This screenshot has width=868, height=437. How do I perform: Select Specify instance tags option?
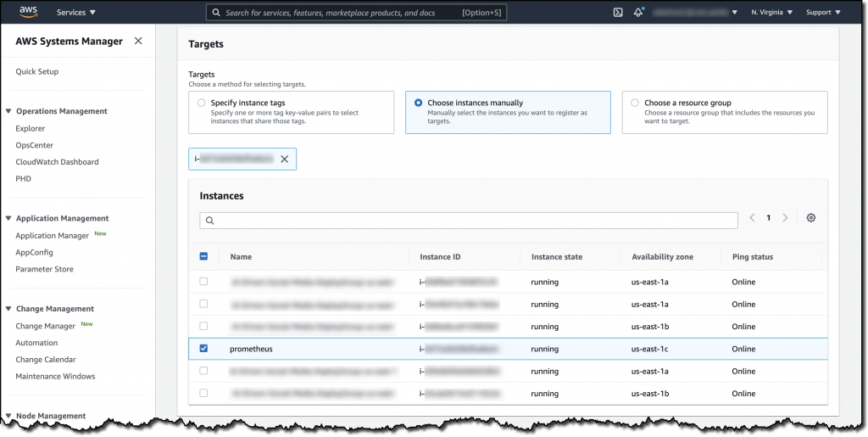pyautogui.click(x=292, y=113)
